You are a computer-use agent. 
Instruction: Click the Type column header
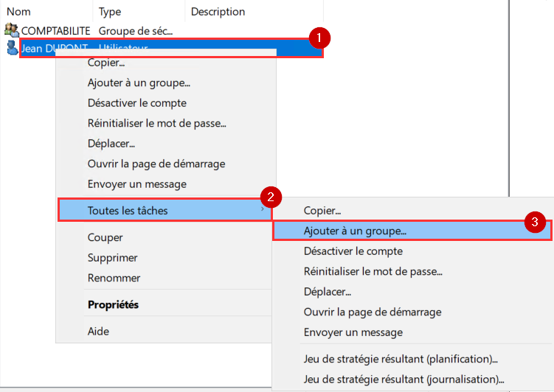tap(110, 12)
